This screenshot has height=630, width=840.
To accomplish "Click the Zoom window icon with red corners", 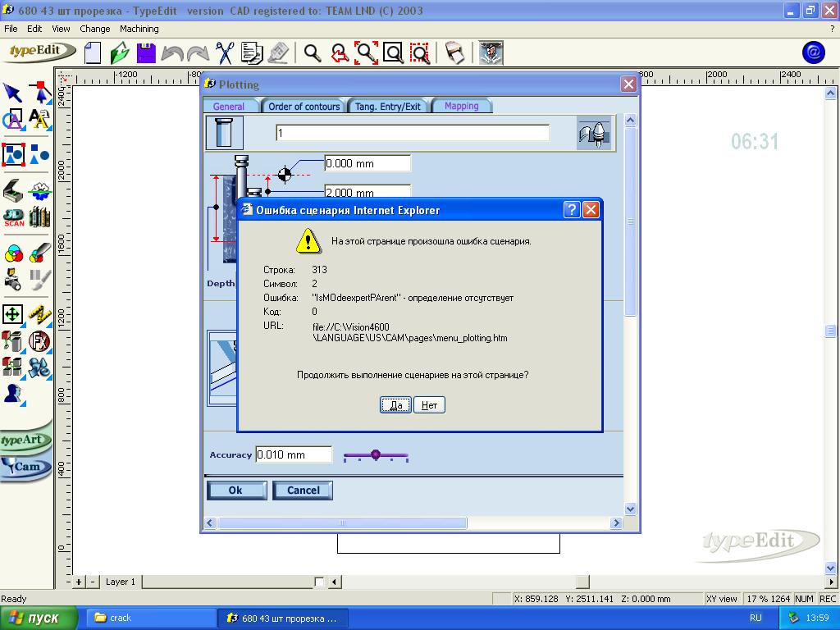I will click(366, 53).
